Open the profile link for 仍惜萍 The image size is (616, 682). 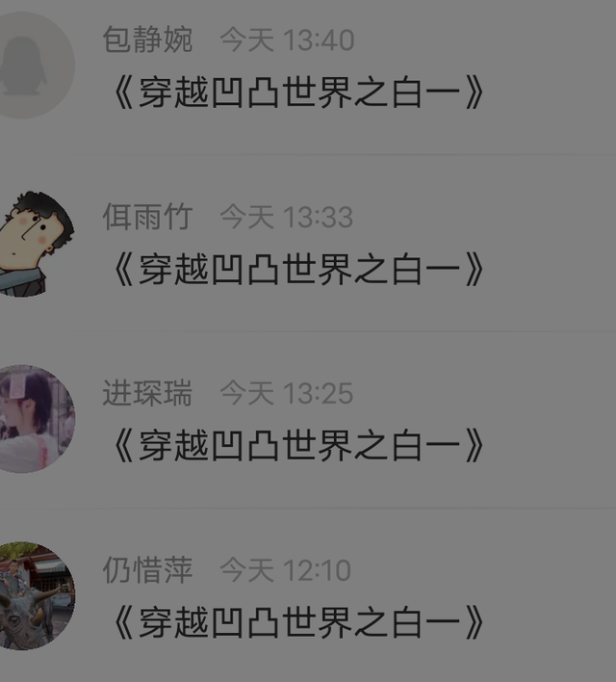point(147,570)
